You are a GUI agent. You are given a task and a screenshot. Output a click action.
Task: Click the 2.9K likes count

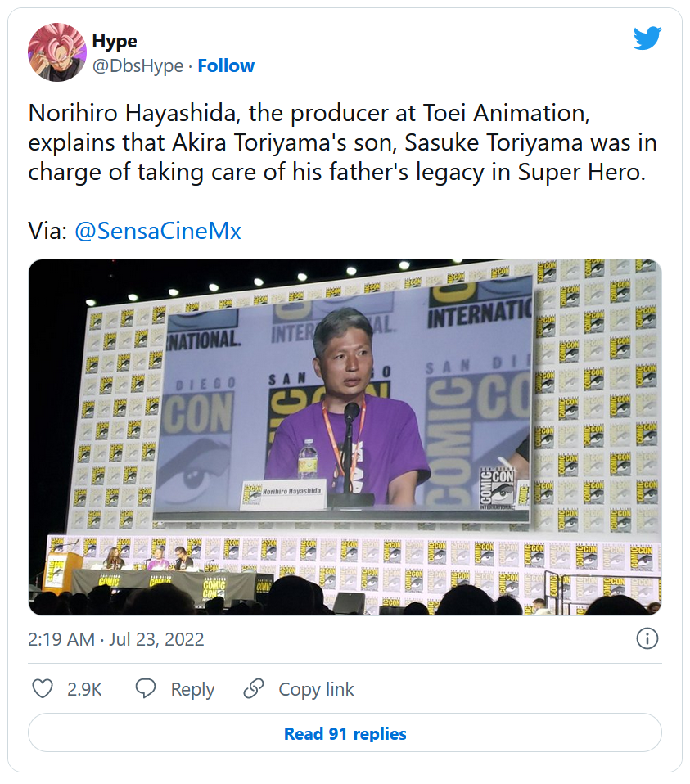(84, 689)
